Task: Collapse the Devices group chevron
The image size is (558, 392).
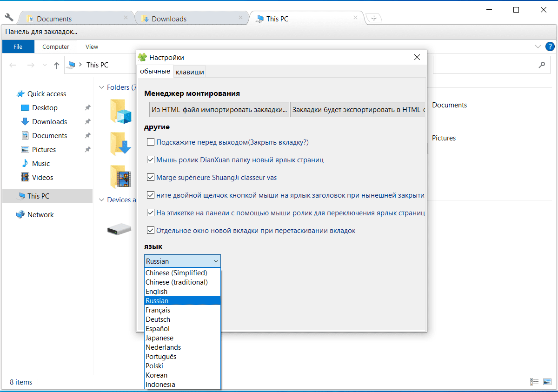Action: (101, 200)
